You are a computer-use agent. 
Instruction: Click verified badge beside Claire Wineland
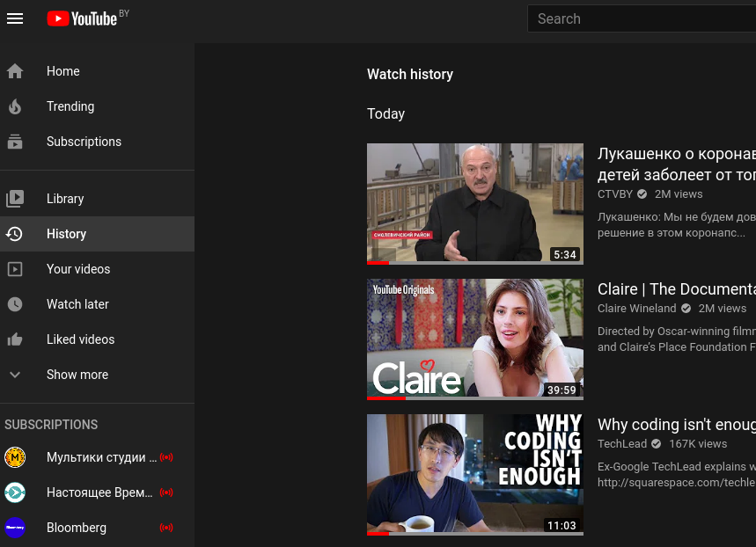(686, 309)
